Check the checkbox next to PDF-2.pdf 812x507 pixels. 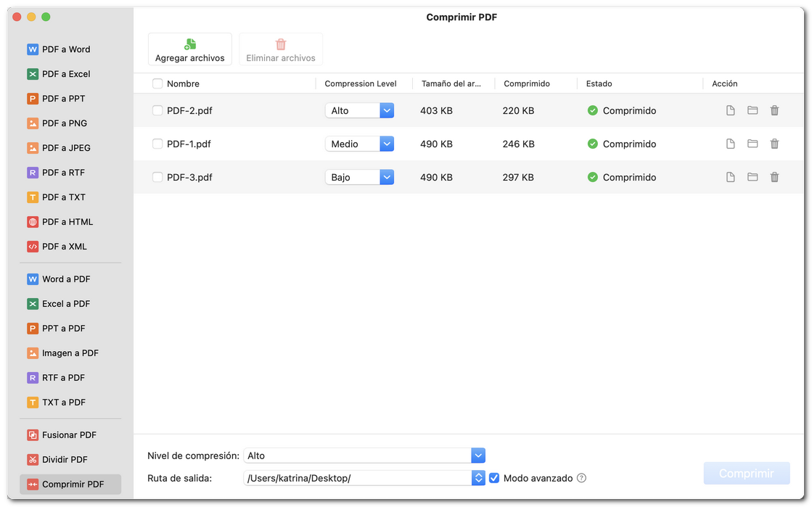pos(157,110)
